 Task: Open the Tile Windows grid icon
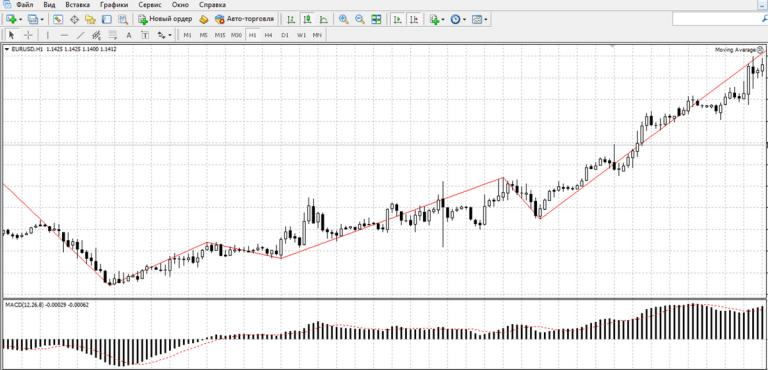376,20
